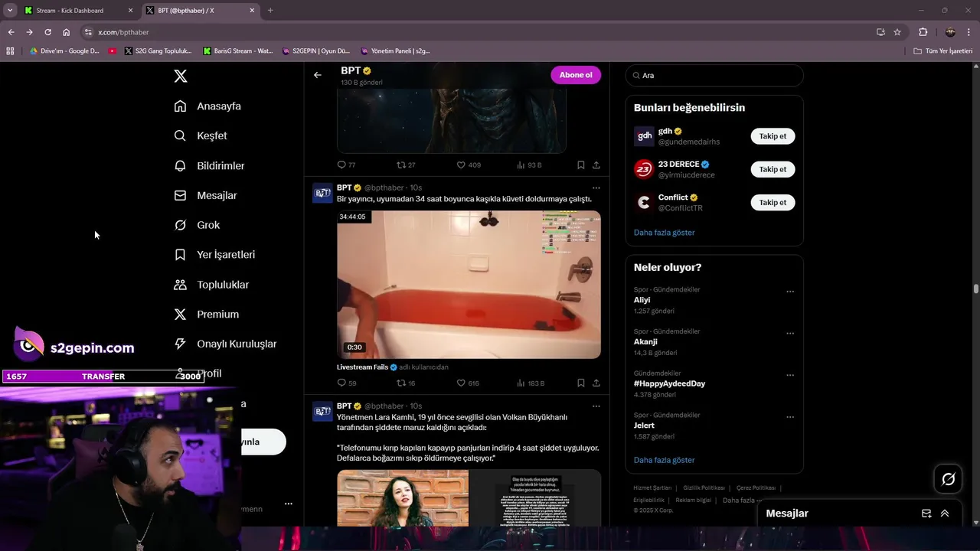Image resolution: width=980 pixels, height=551 pixels.
Task: Bookmark the top post
Action: [581, 165]
